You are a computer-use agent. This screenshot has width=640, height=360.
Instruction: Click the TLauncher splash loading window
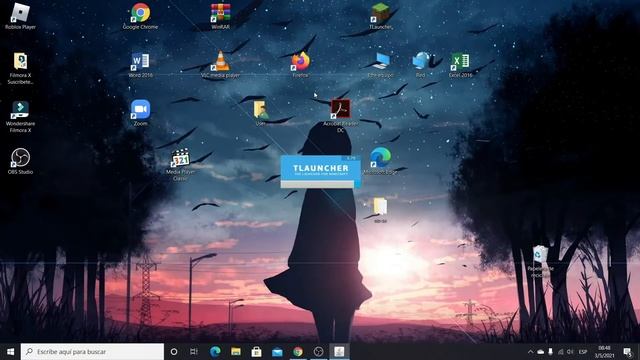point(320,171)
